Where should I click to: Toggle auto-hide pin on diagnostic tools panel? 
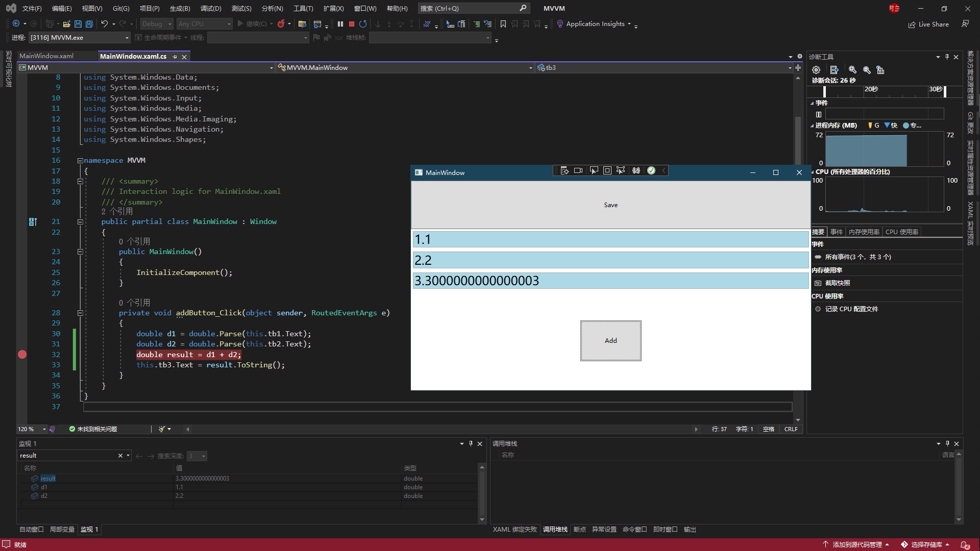pyautogui.click(x=947, y=57)
